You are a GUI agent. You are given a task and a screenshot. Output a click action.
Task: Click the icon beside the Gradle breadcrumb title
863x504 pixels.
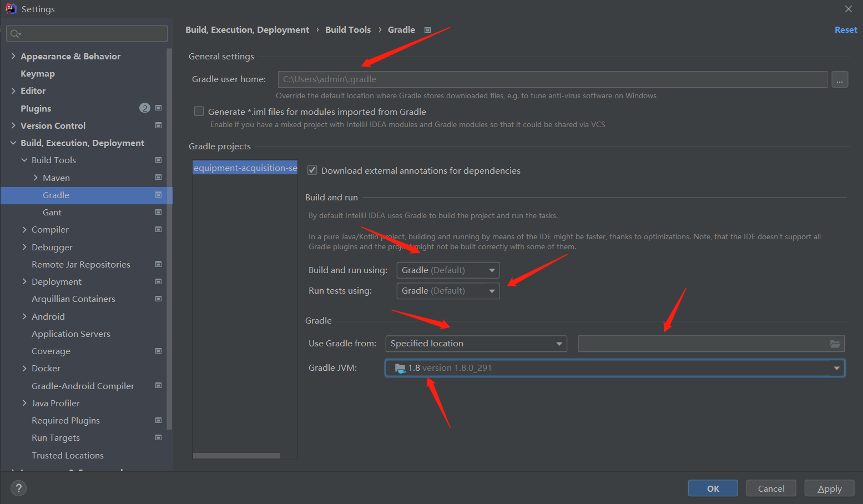coord(427,30)
